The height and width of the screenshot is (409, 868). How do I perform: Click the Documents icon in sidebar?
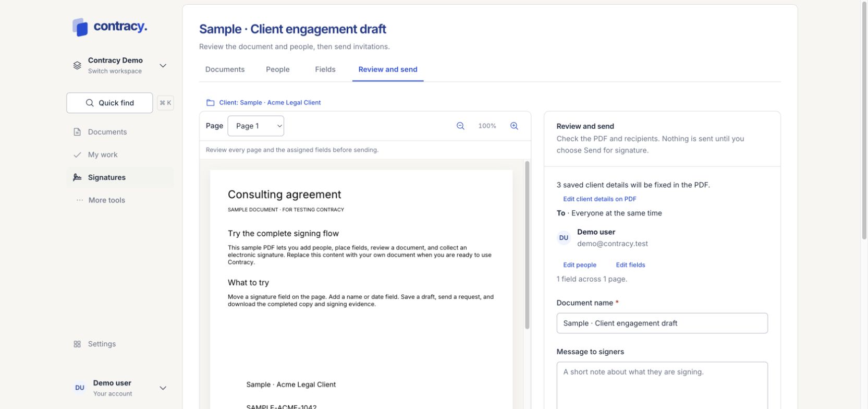tap(77, 132)
